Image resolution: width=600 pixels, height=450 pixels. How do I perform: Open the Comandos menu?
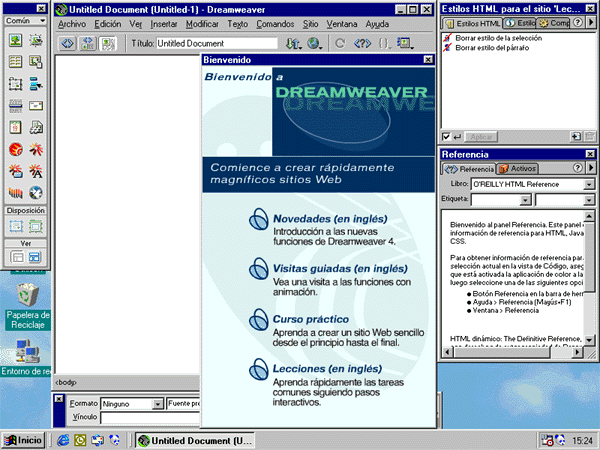point(275,24)
